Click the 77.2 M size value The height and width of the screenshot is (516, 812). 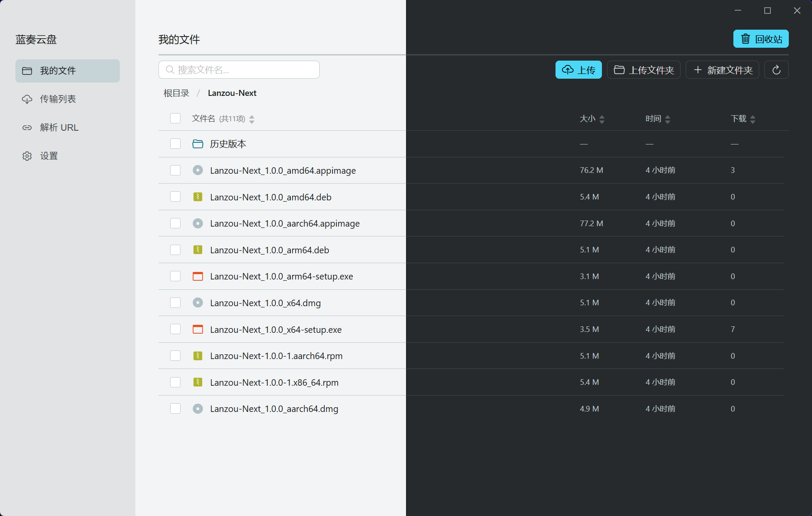591,224
